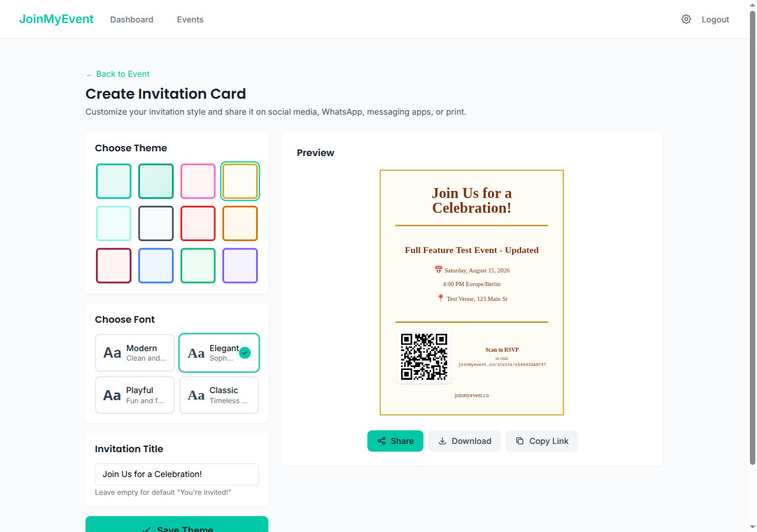Choose the dark gray bordered theme swatch

(156, 223)
